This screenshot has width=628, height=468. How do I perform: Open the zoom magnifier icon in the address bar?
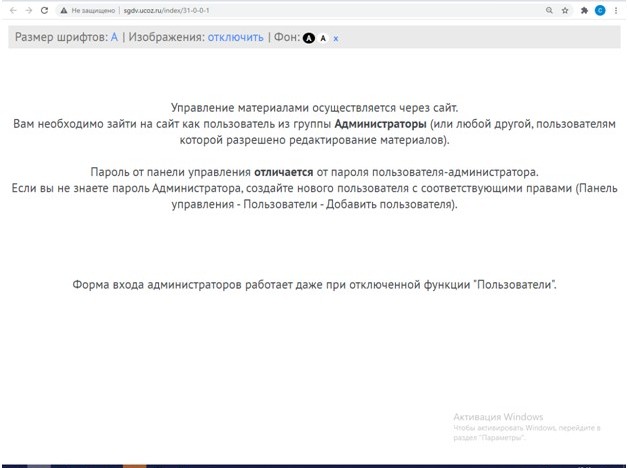point(549,10)
